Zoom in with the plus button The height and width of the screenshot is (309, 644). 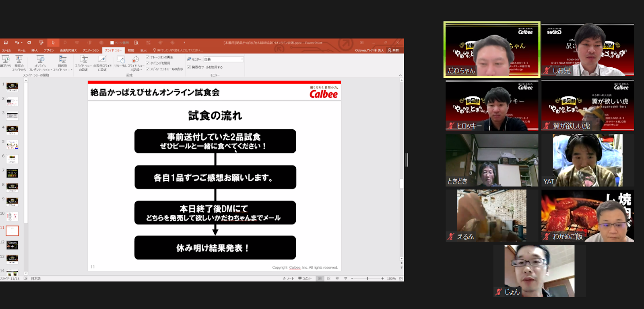pyautogui.click(x=382, y=278)
